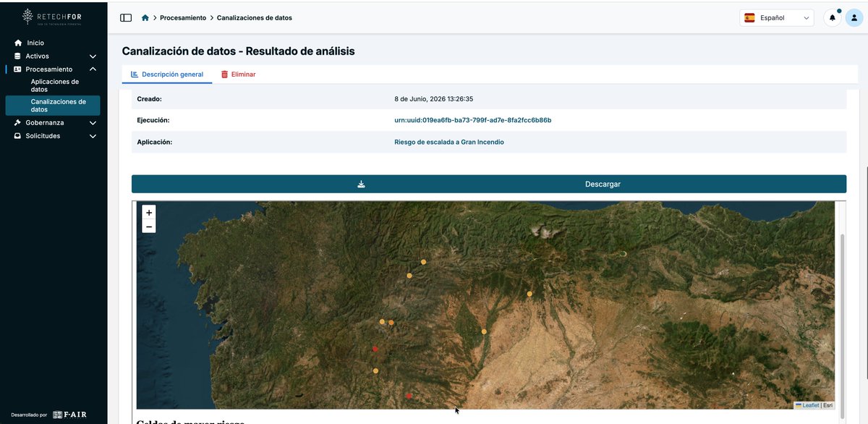Click the Inicio house icon in sidebar
Screen dimensions: 868x424
point(18,43)
